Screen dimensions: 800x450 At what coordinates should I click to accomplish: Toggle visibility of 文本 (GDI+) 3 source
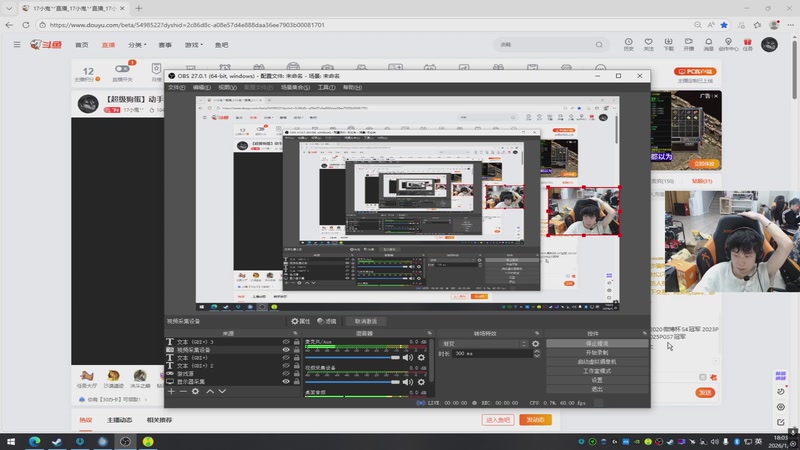286,342
